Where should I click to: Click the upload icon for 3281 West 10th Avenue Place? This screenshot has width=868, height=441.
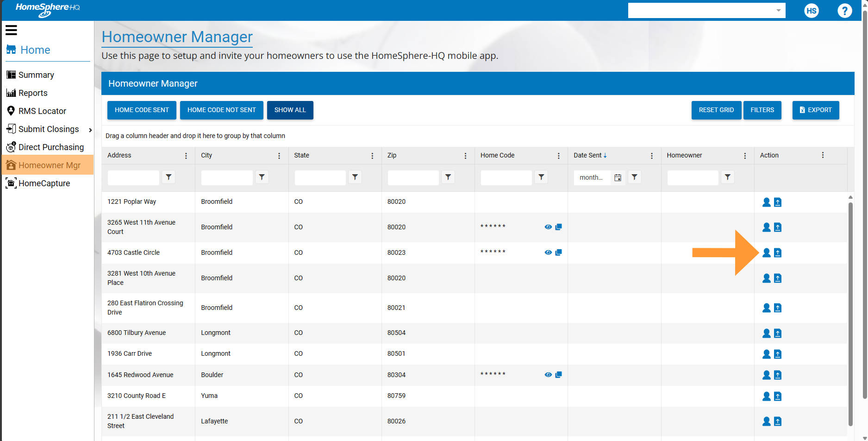pyautogui.click(x=778, y=278)
